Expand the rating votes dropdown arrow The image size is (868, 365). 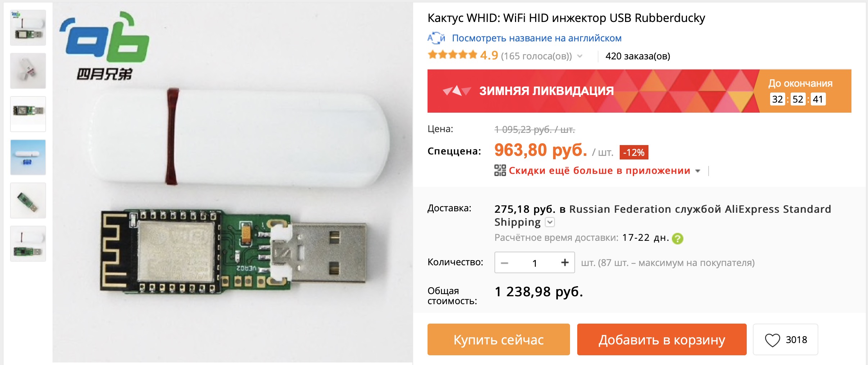click(580, 56)
